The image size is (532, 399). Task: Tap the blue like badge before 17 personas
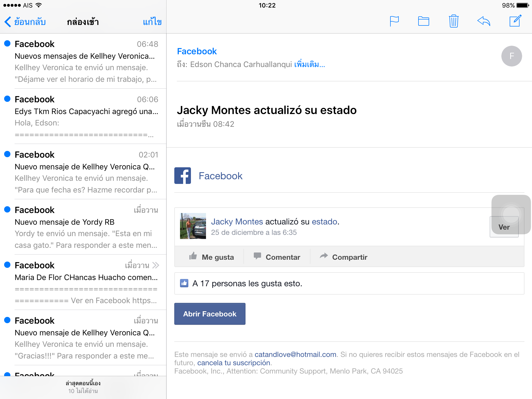(184, 283)
